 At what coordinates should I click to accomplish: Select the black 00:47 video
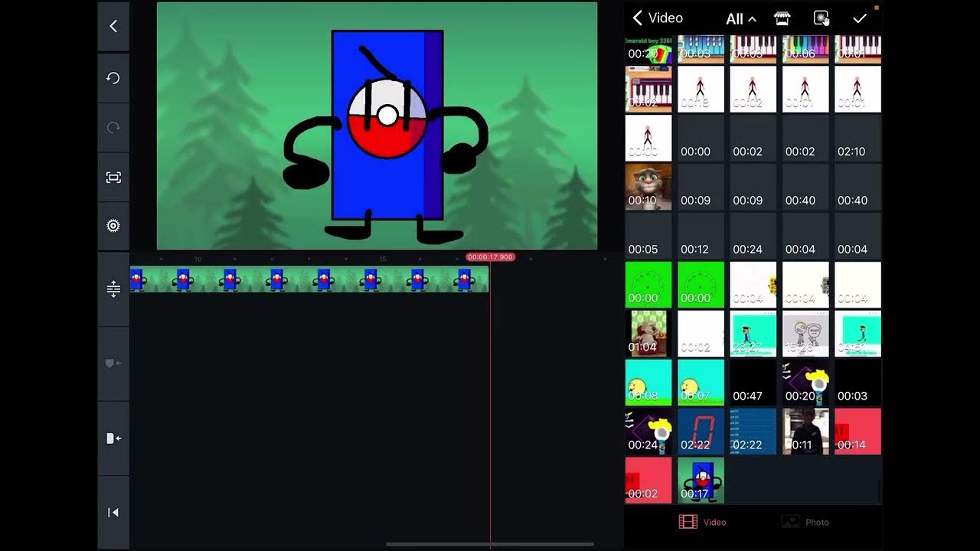753,383
